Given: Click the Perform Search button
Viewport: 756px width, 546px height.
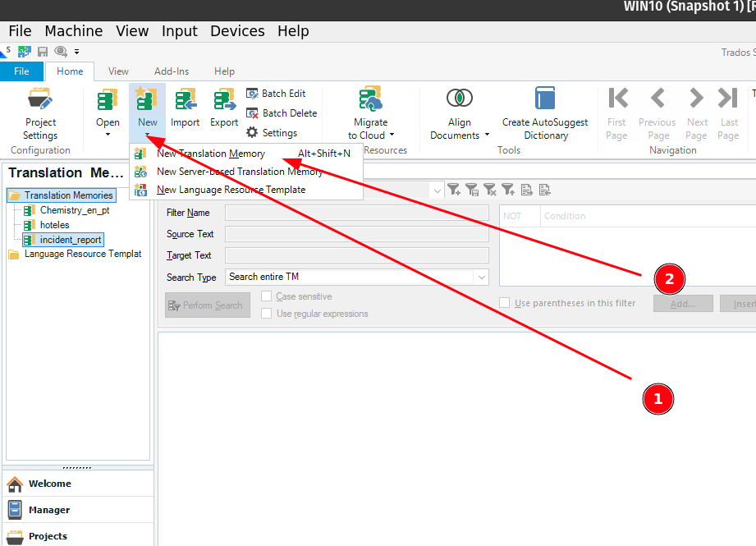Looking at the screenshot, I should click(208, 305).
